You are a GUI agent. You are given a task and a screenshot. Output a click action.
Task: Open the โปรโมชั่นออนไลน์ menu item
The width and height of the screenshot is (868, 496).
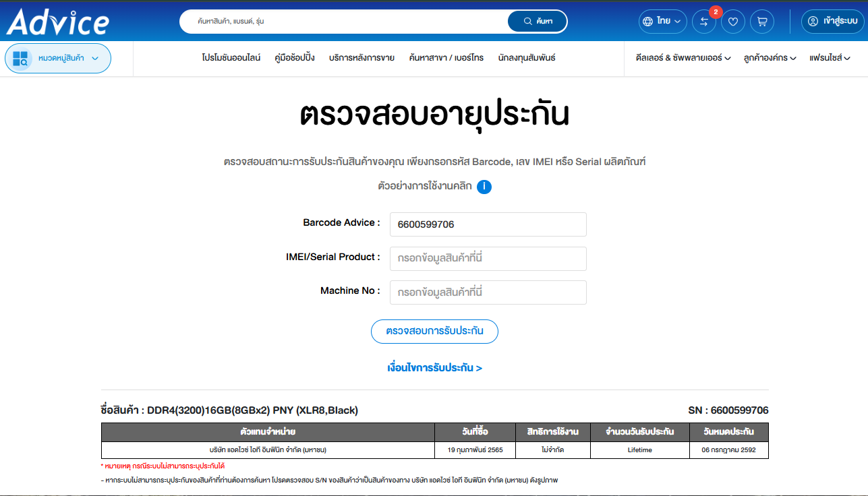pos(231,58)
